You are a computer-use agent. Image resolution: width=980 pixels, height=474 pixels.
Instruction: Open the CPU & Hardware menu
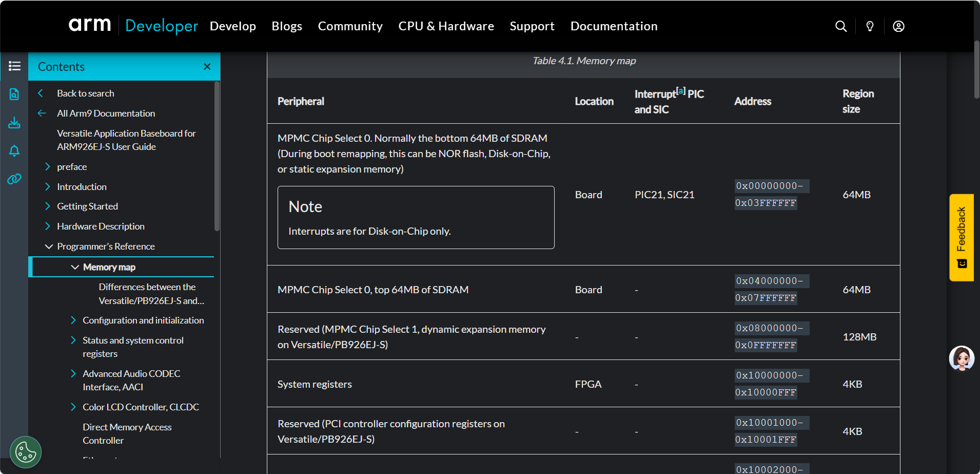[x=446, y=26]
